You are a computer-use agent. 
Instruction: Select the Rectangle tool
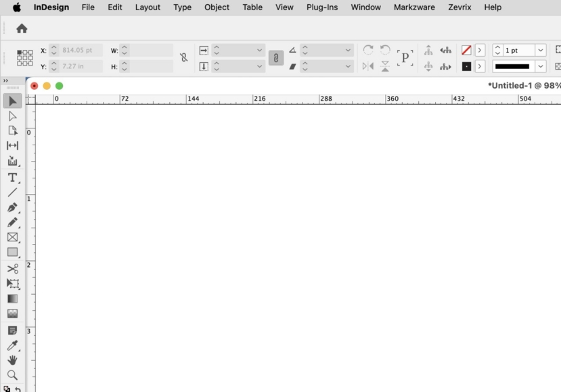point(13,252)
